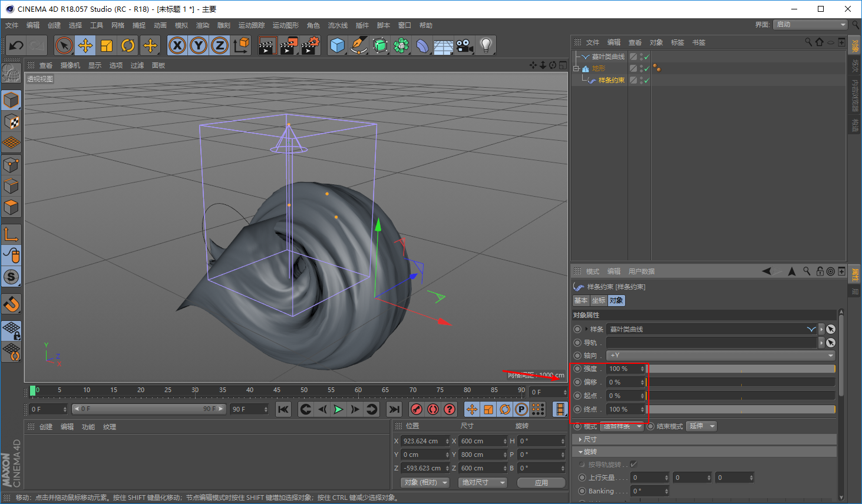The width and height of the screenshot is (862, 504).
Task: Toggle 强度 keyframe circle
Action: (577, 369)
